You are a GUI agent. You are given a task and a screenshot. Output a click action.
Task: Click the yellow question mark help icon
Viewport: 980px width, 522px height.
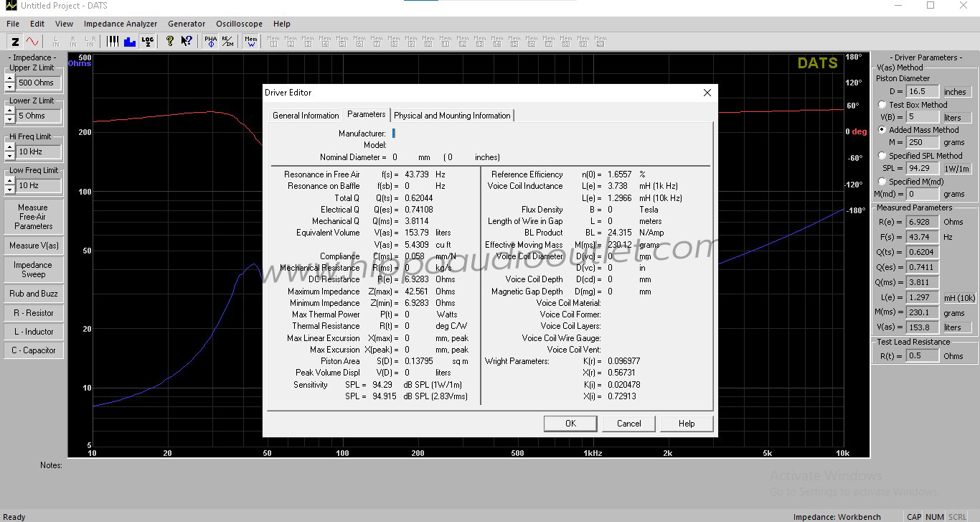tap(169, 42)
